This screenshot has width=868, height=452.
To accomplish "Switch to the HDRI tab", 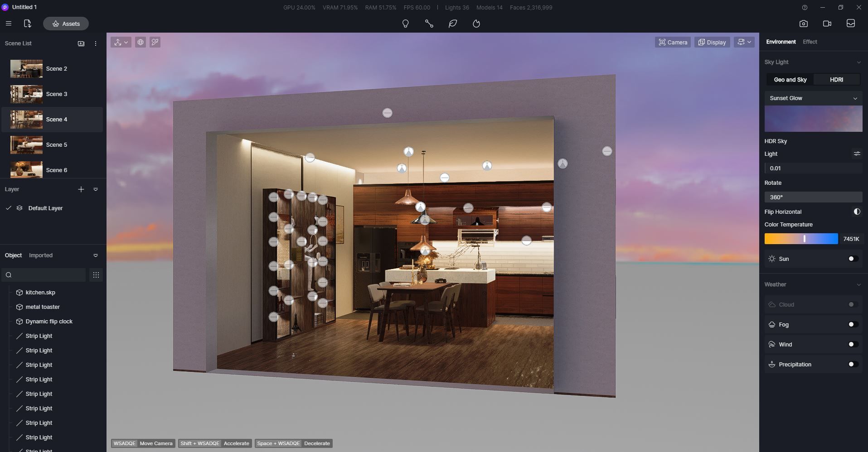I will tap(836, 80).
